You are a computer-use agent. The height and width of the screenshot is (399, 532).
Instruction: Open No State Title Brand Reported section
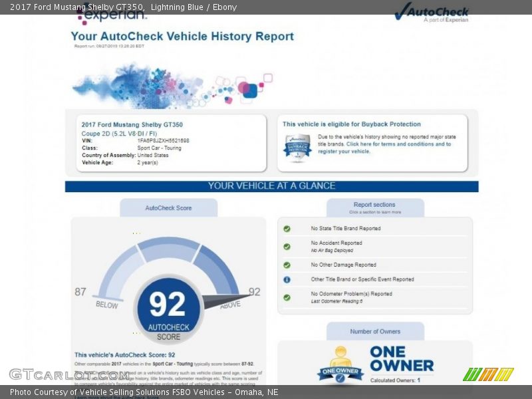click(x=374, y=229)
